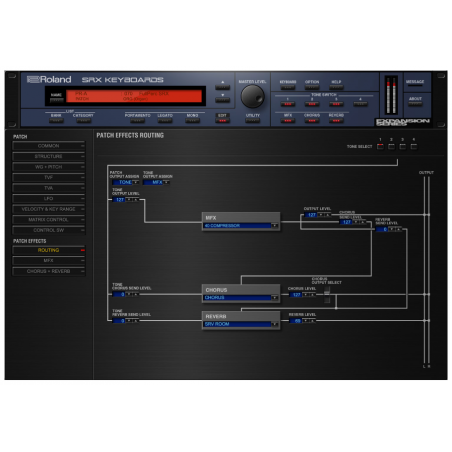Open the CATEGORY list button

pos(83,121)
